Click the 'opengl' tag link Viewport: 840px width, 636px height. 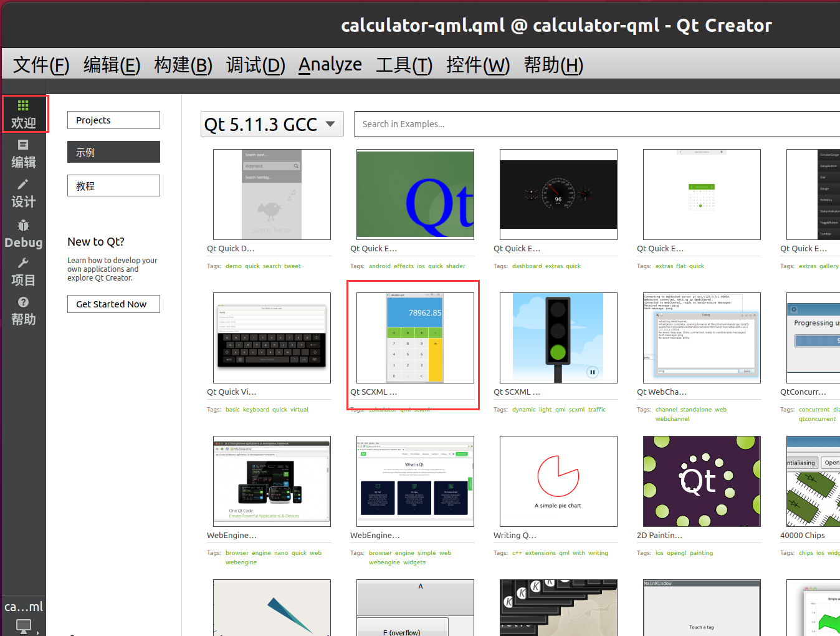coord(676,553)
